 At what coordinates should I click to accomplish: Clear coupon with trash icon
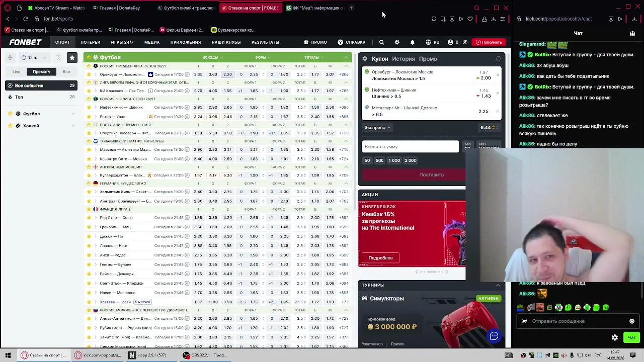(x=498, y=59)
